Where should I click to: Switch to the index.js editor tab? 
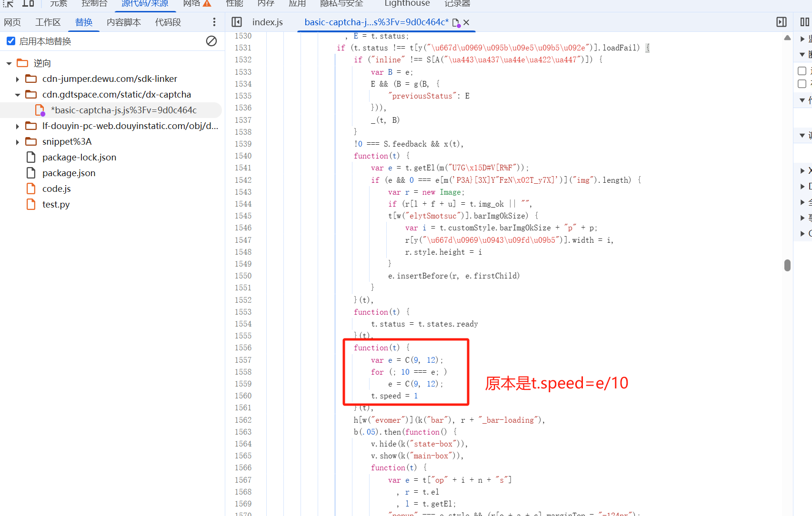coord(268,22)
